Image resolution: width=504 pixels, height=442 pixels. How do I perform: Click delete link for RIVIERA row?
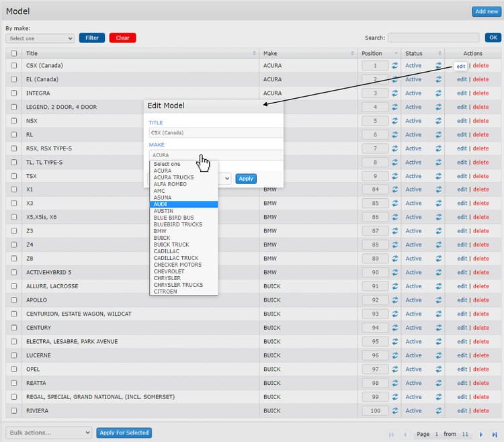coord(481,410)
